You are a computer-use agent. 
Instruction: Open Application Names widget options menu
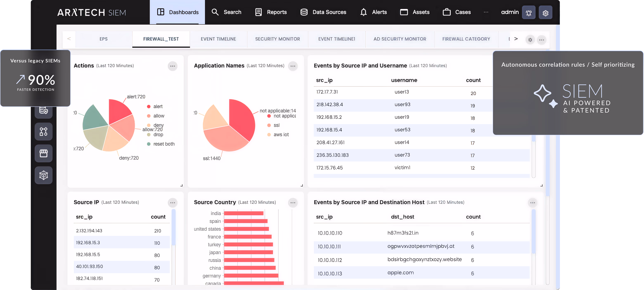pos(293,66)
